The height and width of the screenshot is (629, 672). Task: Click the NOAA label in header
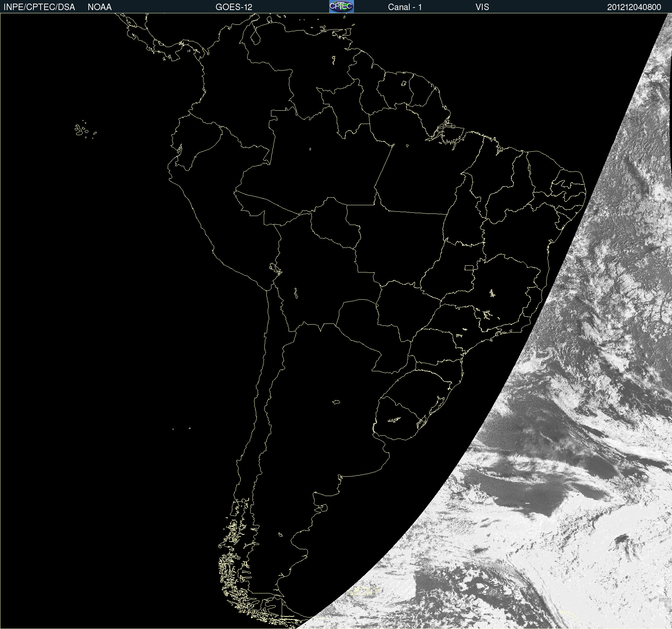[100, 7]
